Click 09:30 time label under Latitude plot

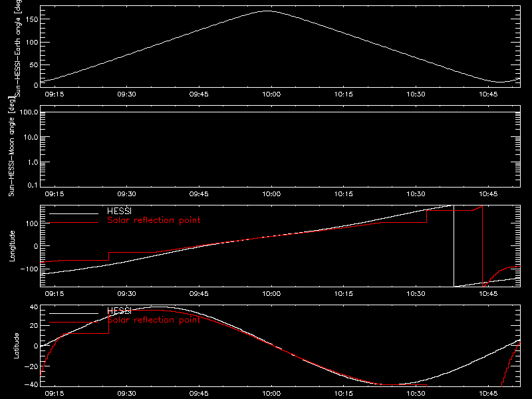[x=126, y=393]
